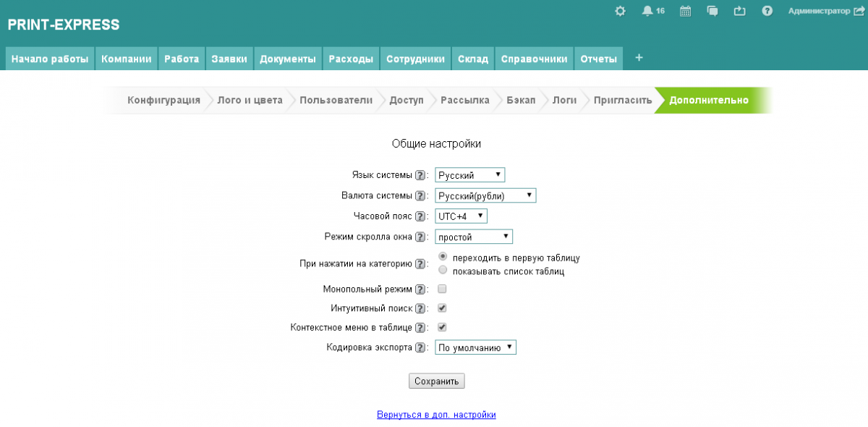Viewport: 868px width, 427px height.
Task: Click the share/export icon in the header
Action: click(739, 11)
